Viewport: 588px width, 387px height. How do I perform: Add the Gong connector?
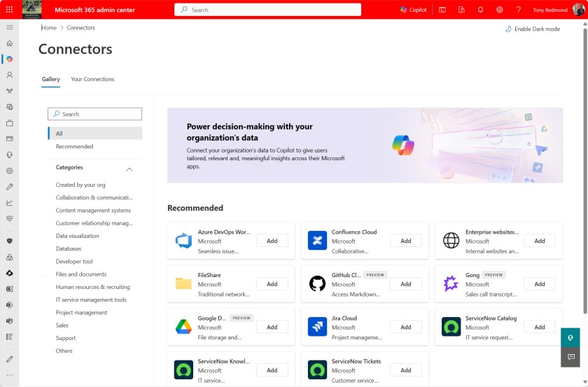pos(540,284)
